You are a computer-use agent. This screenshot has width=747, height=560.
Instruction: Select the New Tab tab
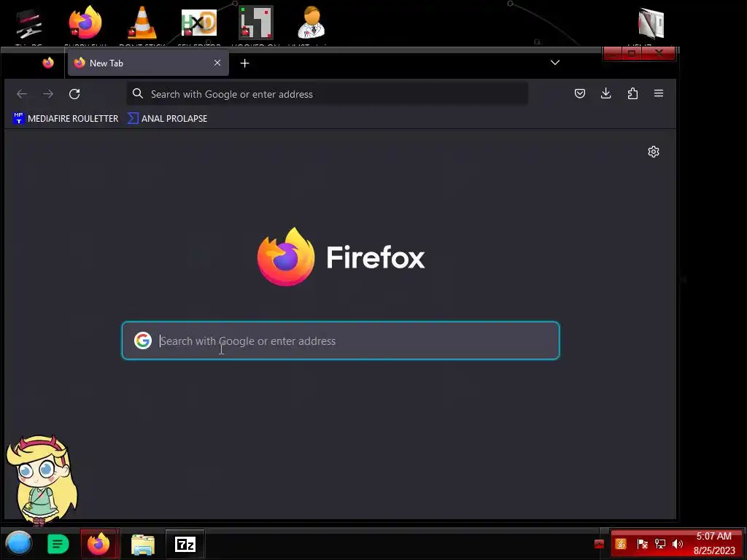pos(148,63)
